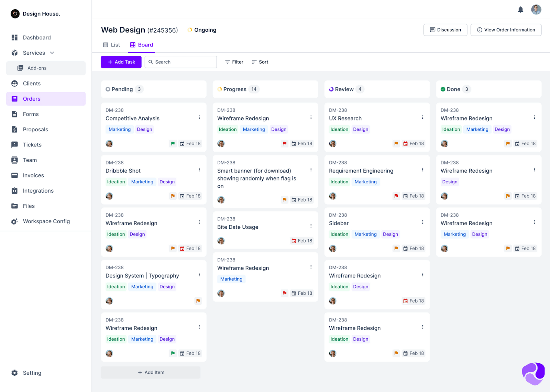Click the notification bell icon
Viewport: 550px width, 392px height.
pos(520,10)
